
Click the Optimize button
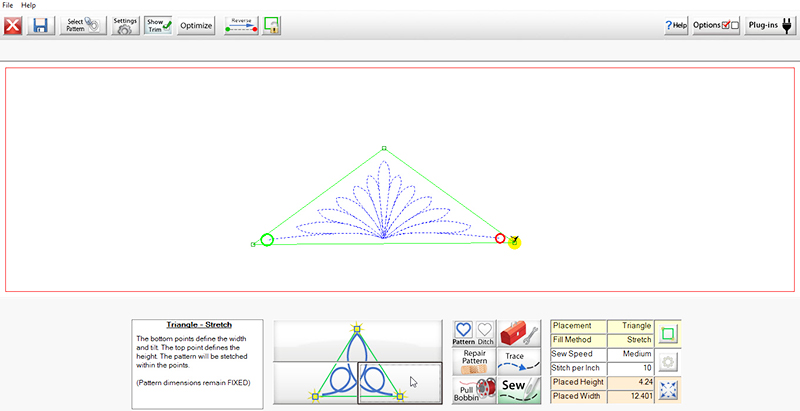196,26
